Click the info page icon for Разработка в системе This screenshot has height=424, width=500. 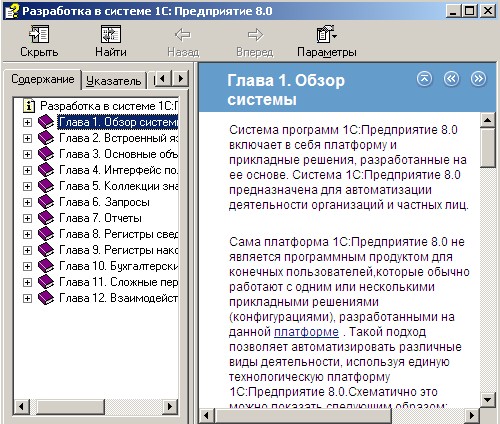(29, 106)
